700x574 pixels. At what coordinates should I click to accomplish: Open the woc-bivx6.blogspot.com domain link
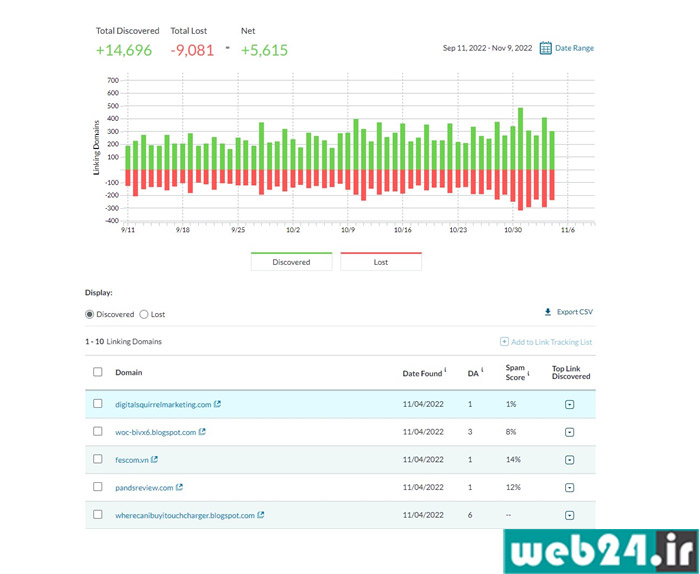[x=155, y=432]
